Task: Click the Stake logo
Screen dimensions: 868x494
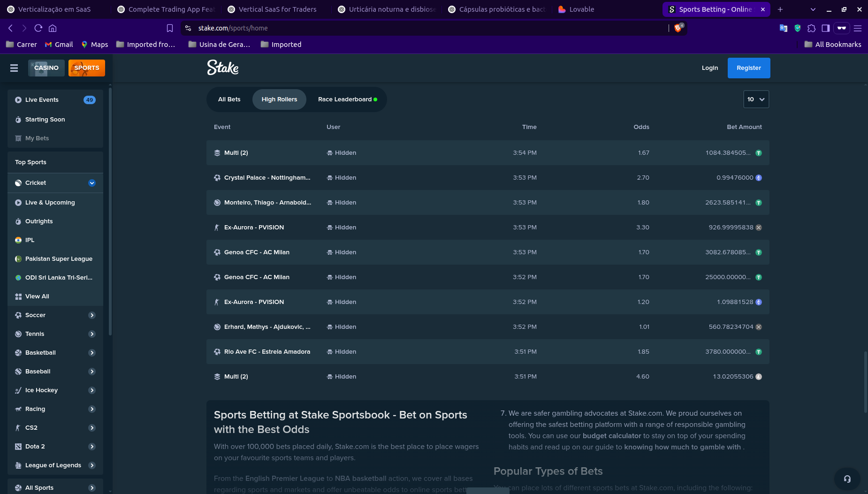Action: coord(223,68)
